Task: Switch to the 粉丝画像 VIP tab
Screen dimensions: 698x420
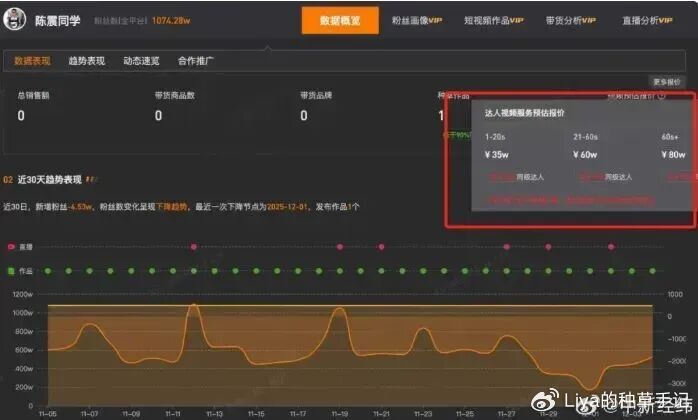Action: coord(417,20)
